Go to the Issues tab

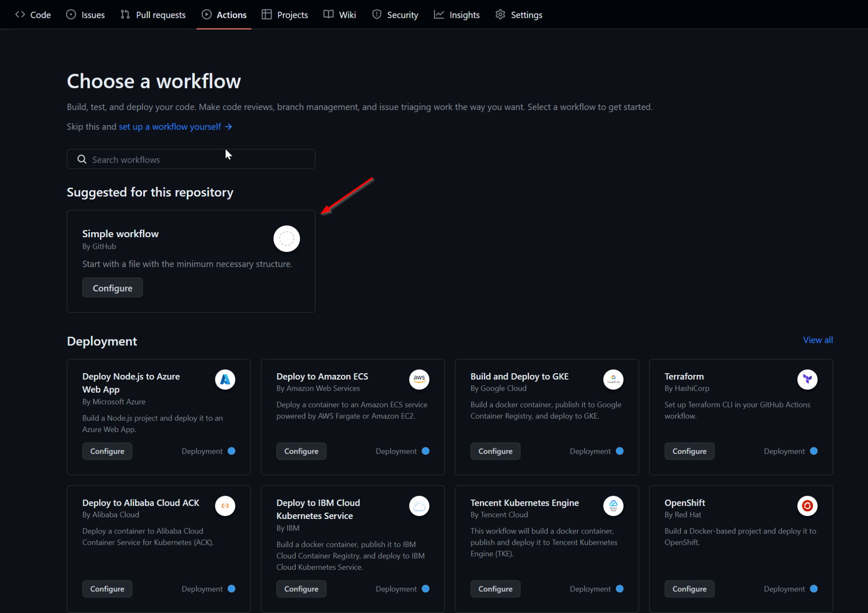click(x=85, y=15)
